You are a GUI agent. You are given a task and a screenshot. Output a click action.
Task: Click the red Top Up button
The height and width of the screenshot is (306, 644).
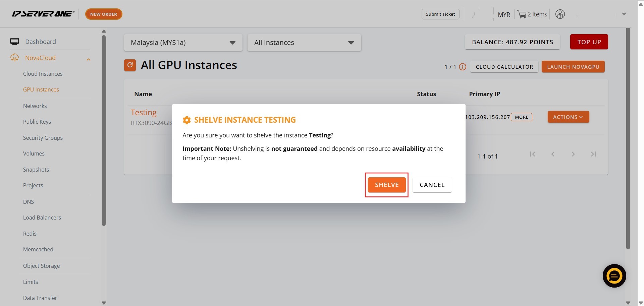point(589,42)
